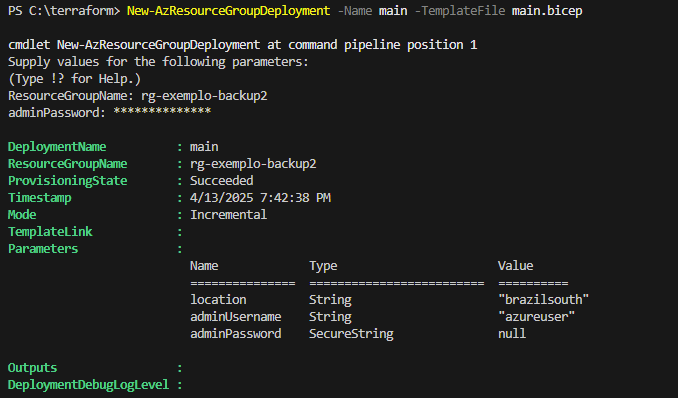
Task: Click the '"azureuser"' value
Action: pyautogui.click(x=536, y=317)
